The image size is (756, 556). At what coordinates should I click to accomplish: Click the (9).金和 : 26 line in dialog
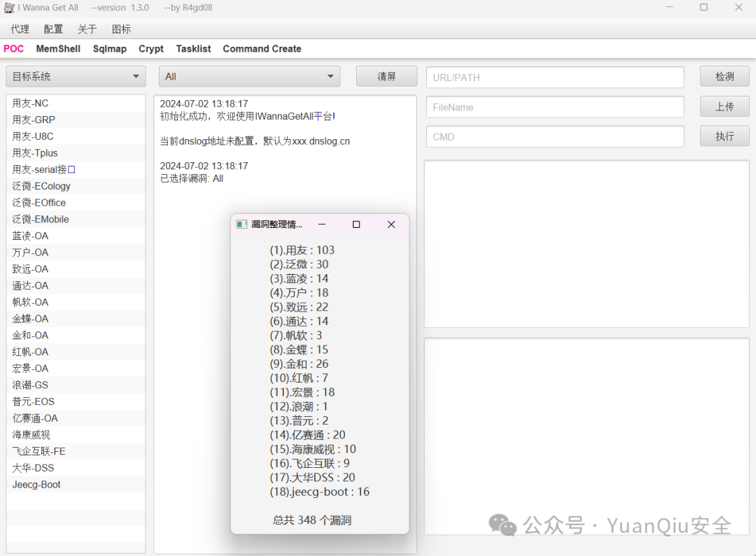(x=299, y=364)
